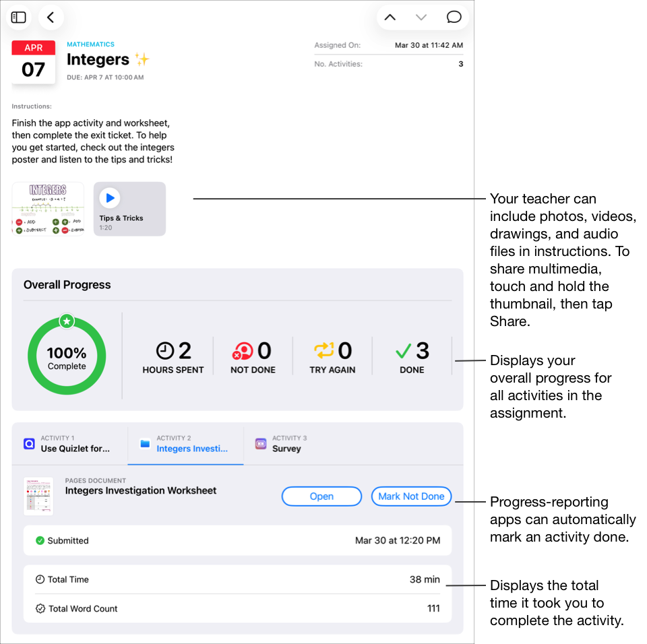Screen dimensions: 647x644
Task: Select the Quizlet icon on Activity 1
Action: [x=29, y=443]
